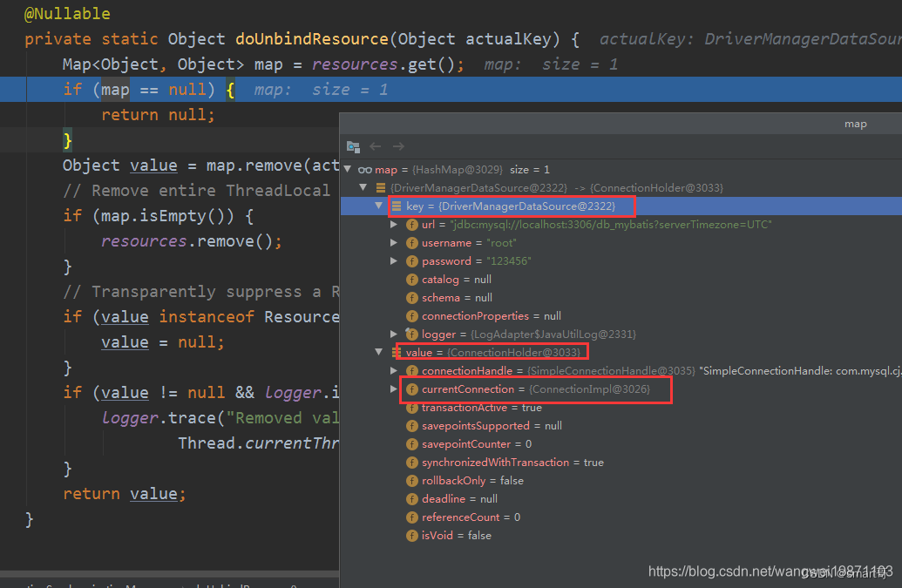902x588 pixels.
Task: Click the jdbc:mysql url string value
Action: point(610,224)
